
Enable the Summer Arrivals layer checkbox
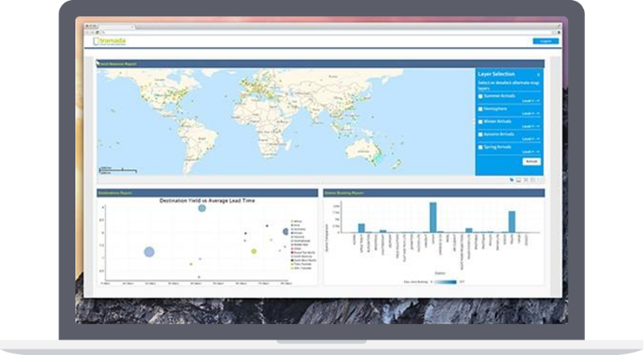coord(480,96)
